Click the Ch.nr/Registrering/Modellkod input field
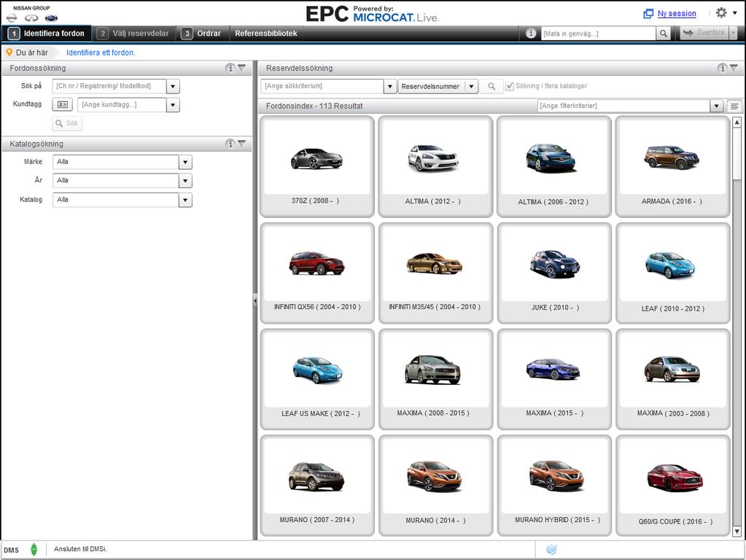746x560 pixels. [109, 86]
